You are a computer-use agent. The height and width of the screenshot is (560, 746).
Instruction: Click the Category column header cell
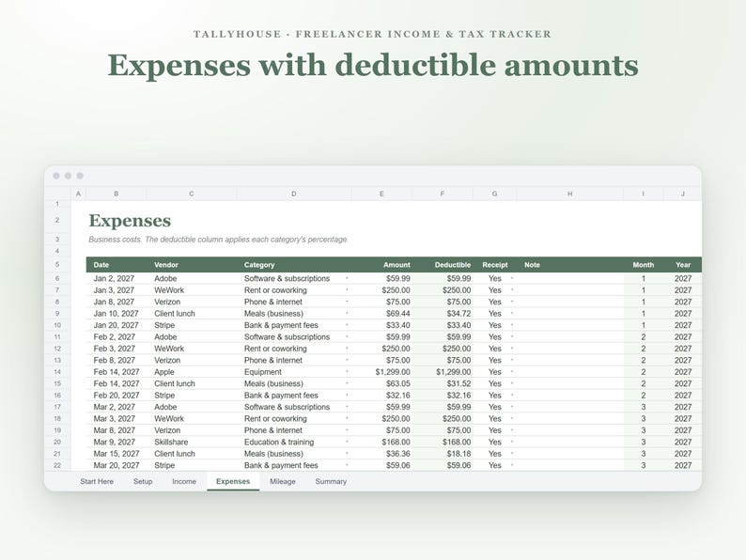point(293,265)
